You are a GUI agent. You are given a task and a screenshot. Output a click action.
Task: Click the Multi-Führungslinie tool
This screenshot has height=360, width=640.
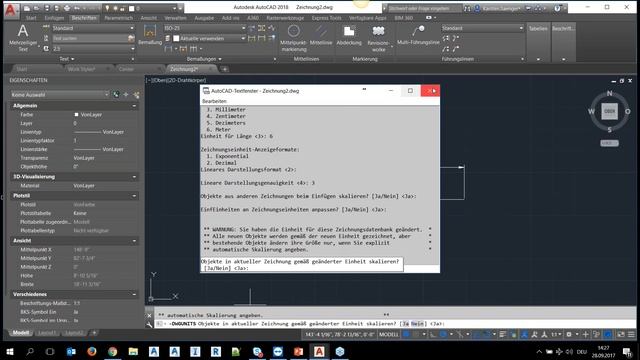click(x=418, y=35)
